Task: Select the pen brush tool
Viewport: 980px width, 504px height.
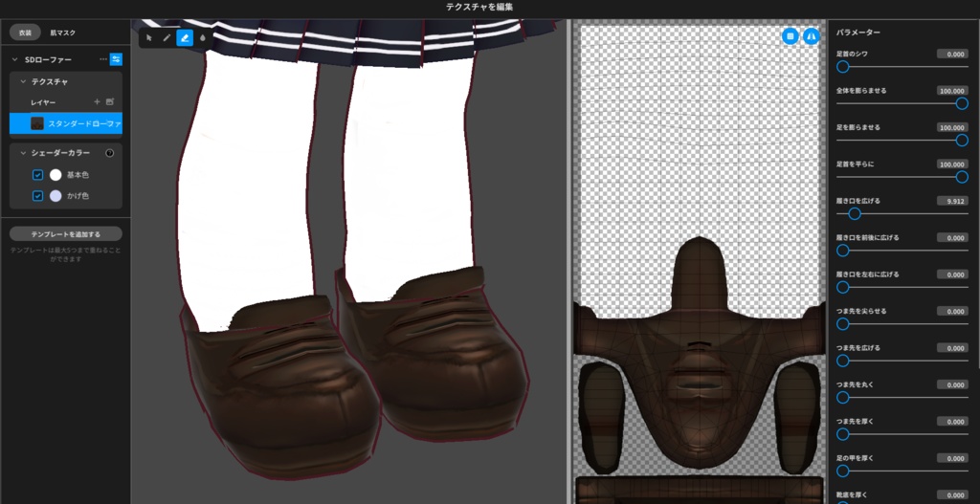Action: [167, 38]
